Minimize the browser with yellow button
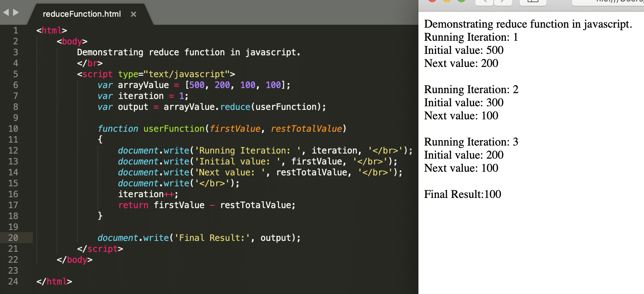644x294 pixels. click(447, 1)
